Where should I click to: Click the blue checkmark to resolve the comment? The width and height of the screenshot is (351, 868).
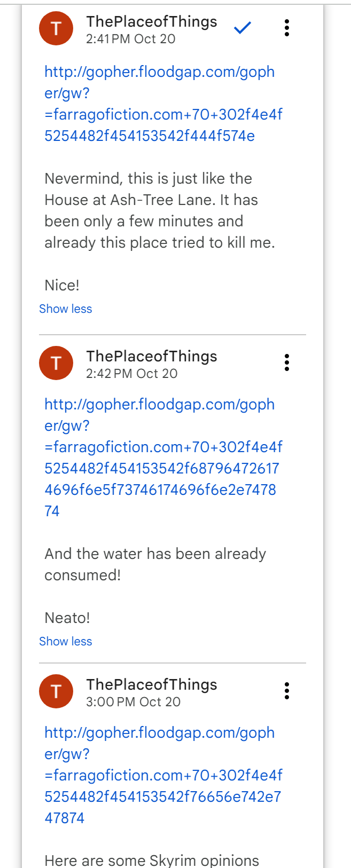coord(243,28)
